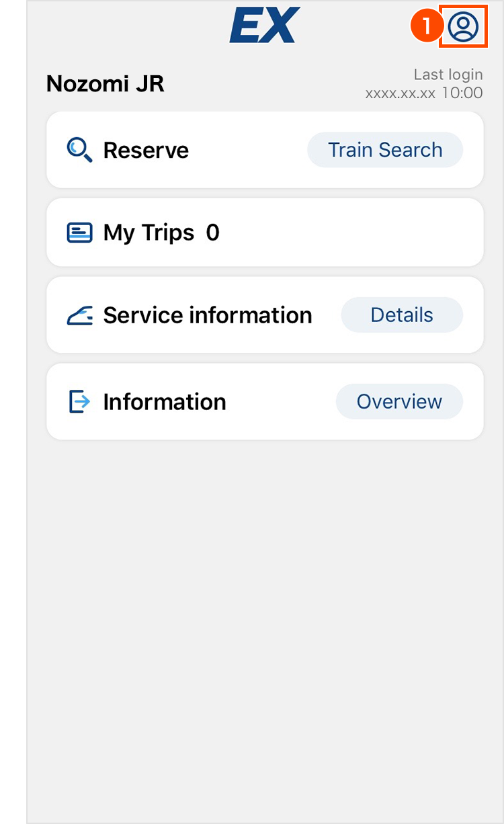Select the Information heading text
The height and width of the screenshot is (824, 504).
coord(164,402)
